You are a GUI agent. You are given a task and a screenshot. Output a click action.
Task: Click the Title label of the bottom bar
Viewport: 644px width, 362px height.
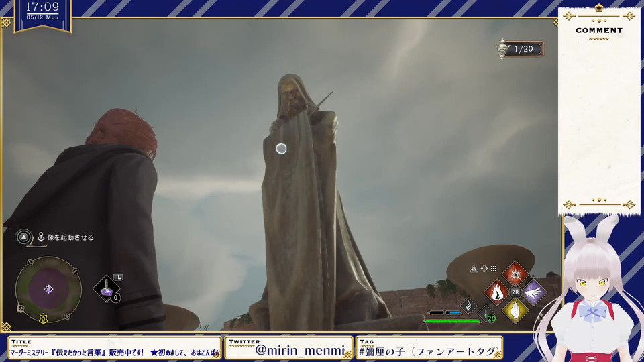[21, 341]
